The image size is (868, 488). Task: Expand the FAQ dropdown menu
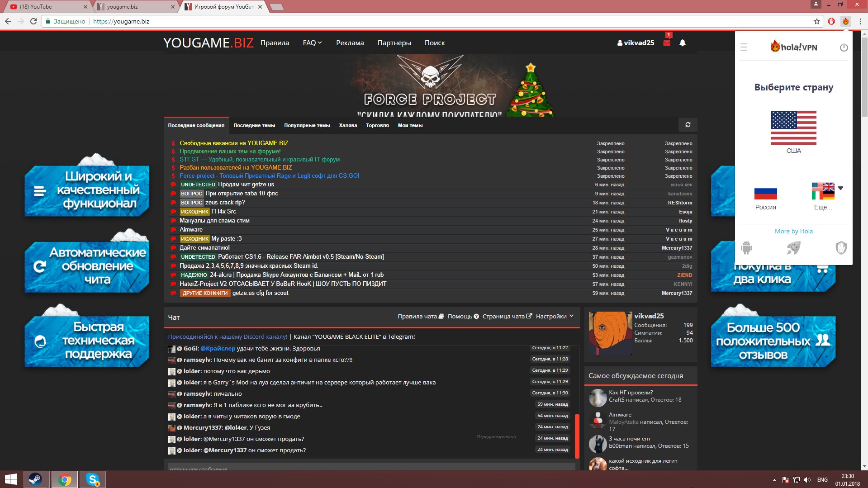[312, 43]
